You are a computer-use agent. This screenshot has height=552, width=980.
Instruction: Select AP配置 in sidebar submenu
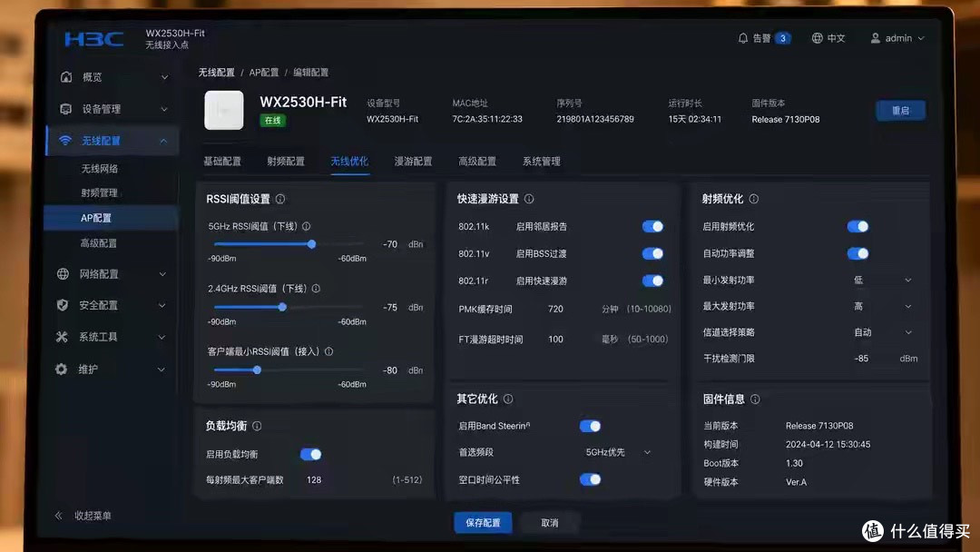point(112,218)
